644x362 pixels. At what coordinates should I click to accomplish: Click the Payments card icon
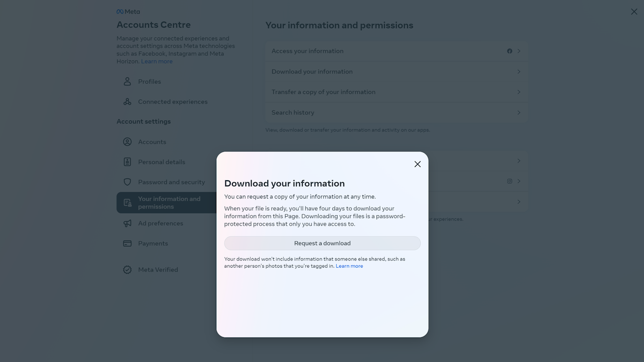[127, 243]
